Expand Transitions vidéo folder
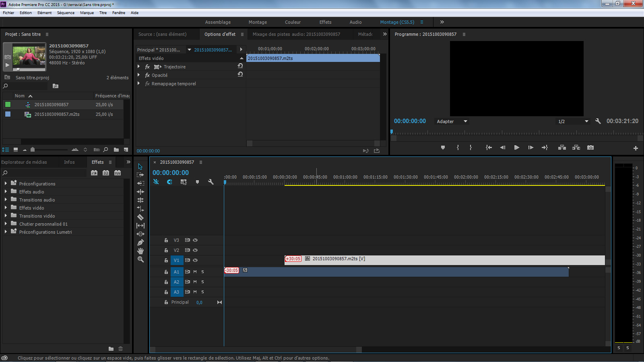The height and width of the screenshot is (362, 644). [6, 215]
